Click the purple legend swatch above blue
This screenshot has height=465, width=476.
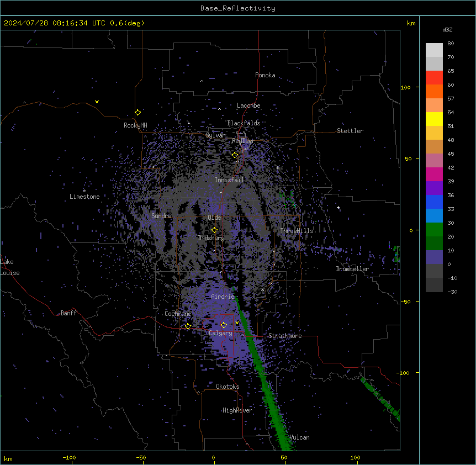point(434,188)
